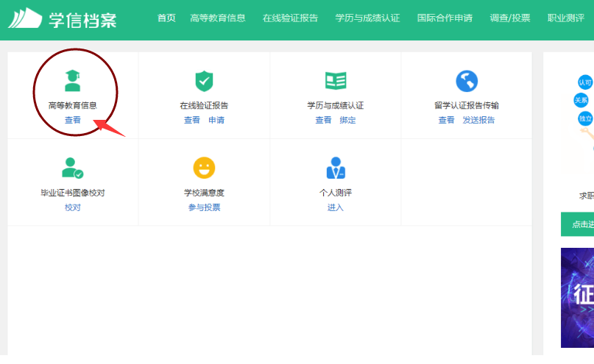The width and height of the screenshot is (594, 364).
Task: Click 参与投票 link under 学校满意度
Action: 204,207
